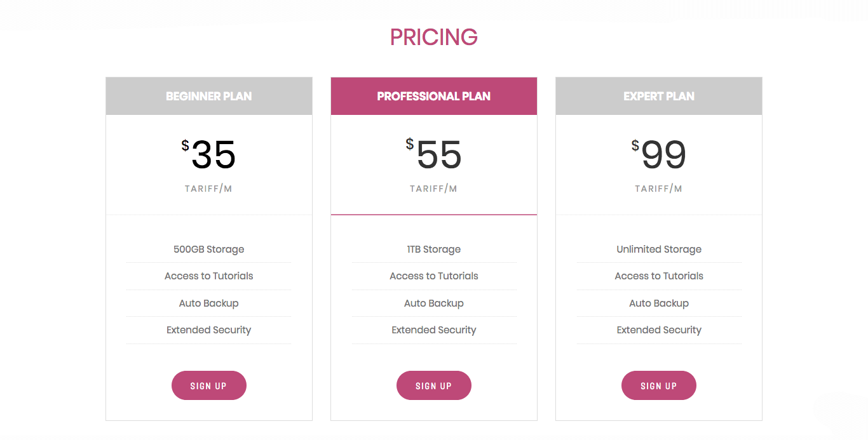This screenshot has height=440, width=868.
Task: Select the Beginner Plan header
Action: click(x=208, y=97)
